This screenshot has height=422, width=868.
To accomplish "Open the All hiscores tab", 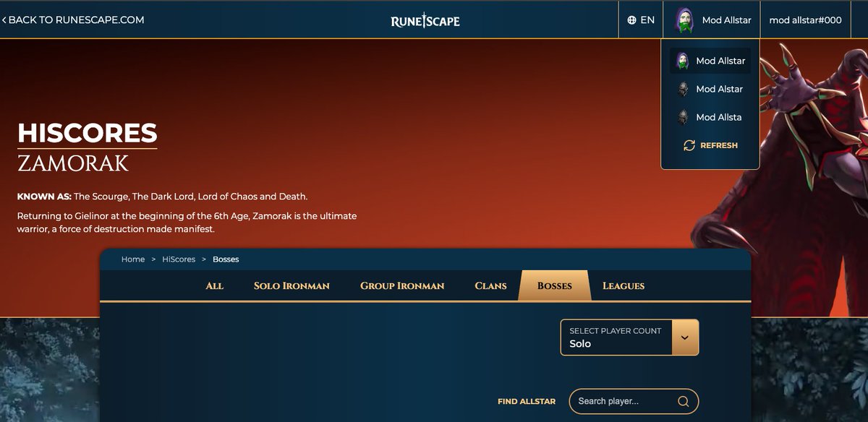I will click(x=215, y=285).
